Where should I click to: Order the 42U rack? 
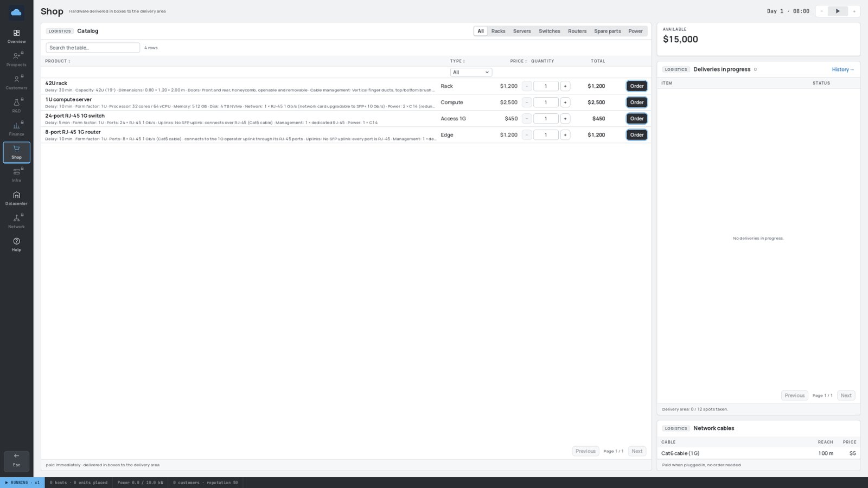pyautogui.click(x=637, y=86)
